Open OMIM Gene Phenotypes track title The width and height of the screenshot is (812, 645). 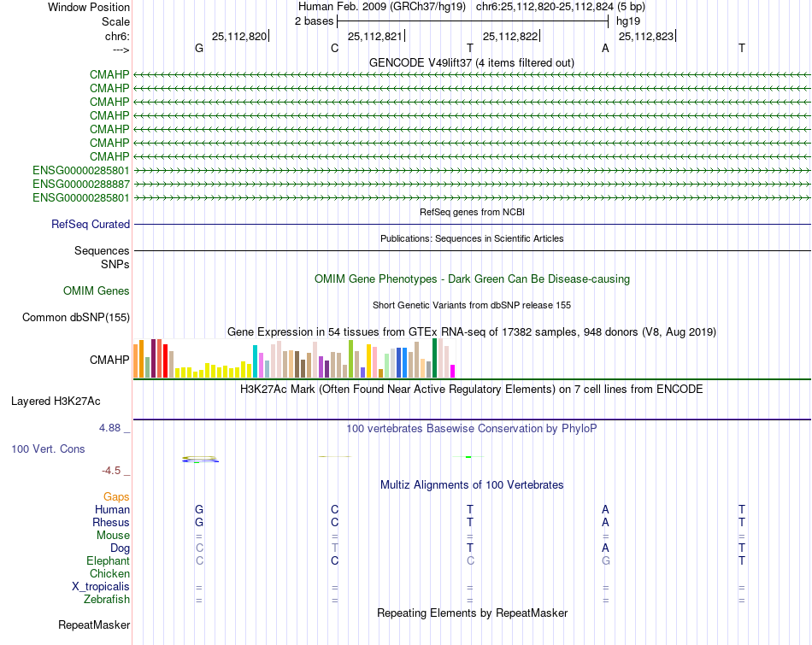472,279
